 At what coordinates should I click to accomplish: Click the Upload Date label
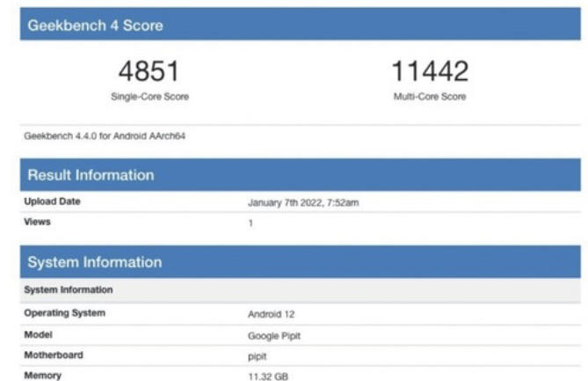click(52, 201)
